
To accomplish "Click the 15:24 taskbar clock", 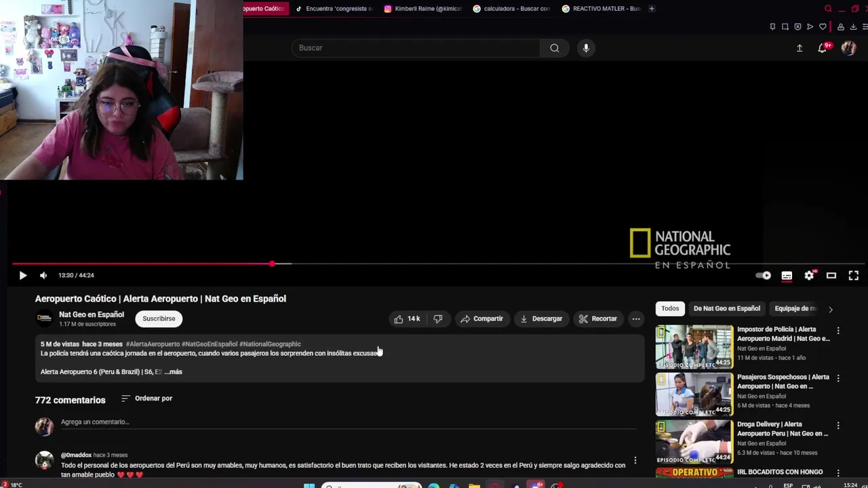I will click(850, 485).
